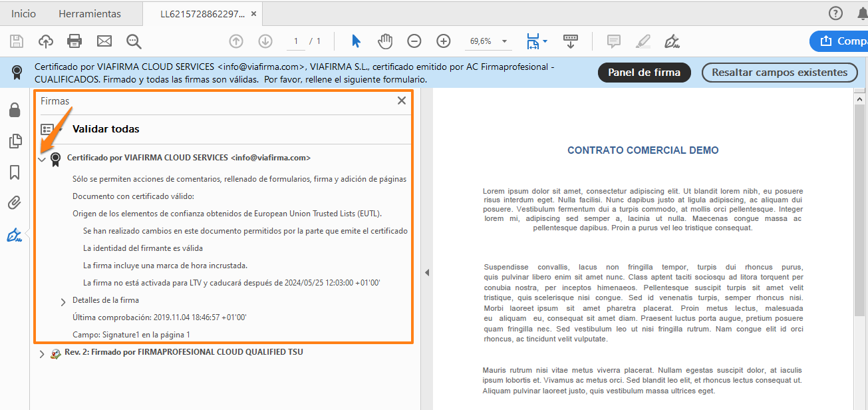Email the document using the envelope icon
This screenshot has height=410, width=868.
pyautogui.click(x=104, y=41)
